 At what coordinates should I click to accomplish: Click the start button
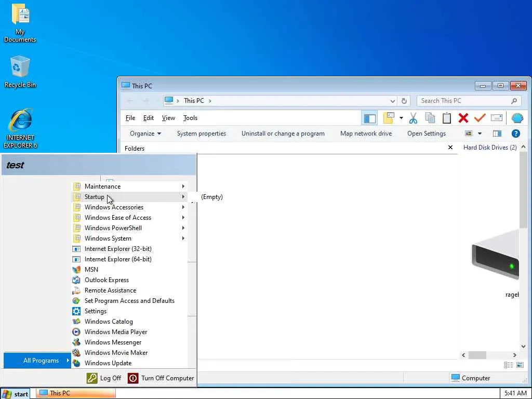pyautogui.click(x=15, y=394)
